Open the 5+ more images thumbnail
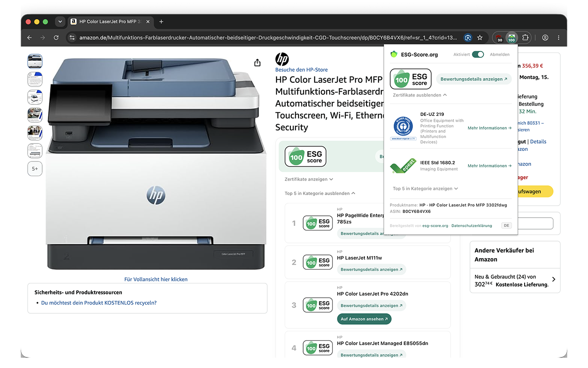 tap(35, 169)
